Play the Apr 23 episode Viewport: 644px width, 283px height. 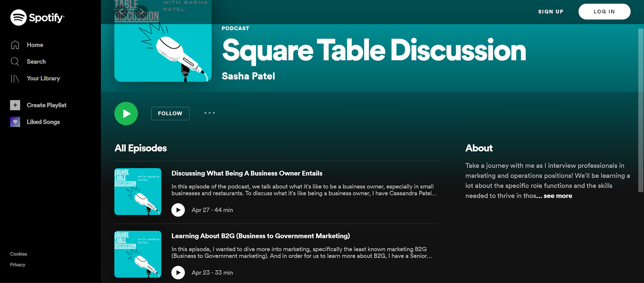pos(178,273)
